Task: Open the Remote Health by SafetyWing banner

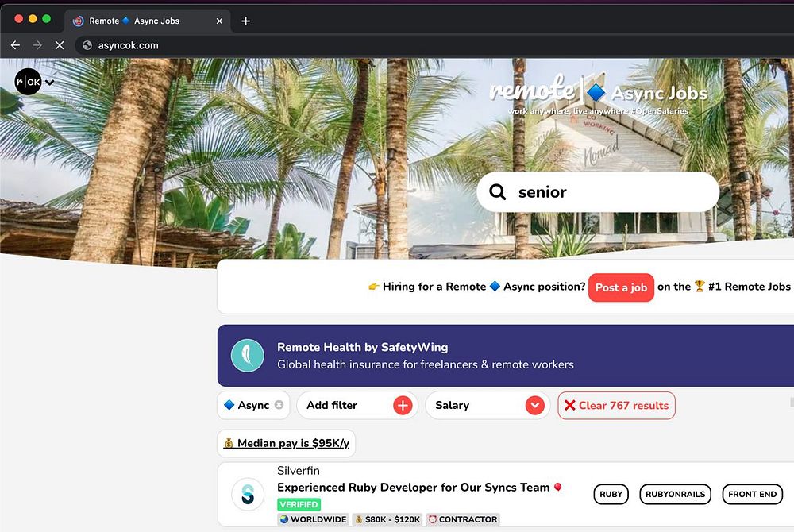Action: [x=505, y=356]
